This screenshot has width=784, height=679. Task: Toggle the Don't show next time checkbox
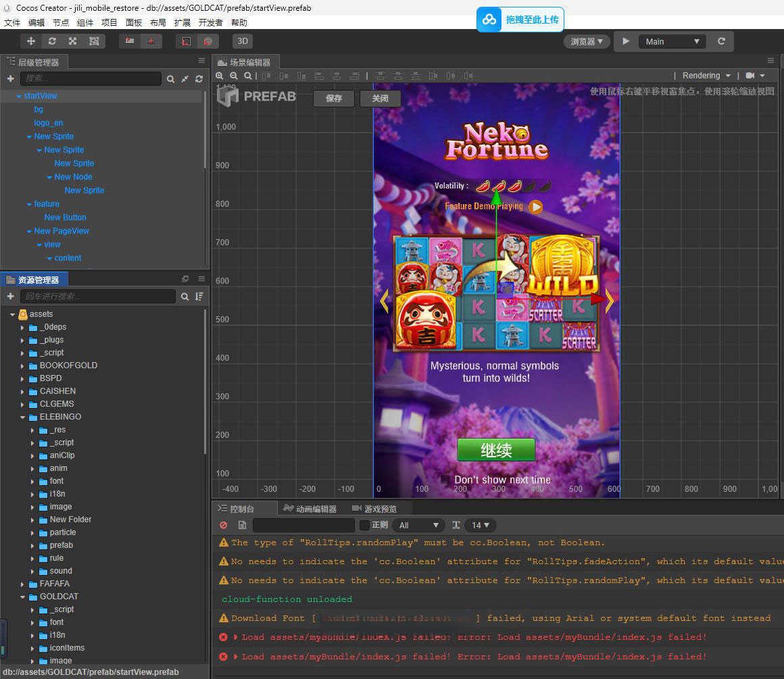(x=445, y=480)
